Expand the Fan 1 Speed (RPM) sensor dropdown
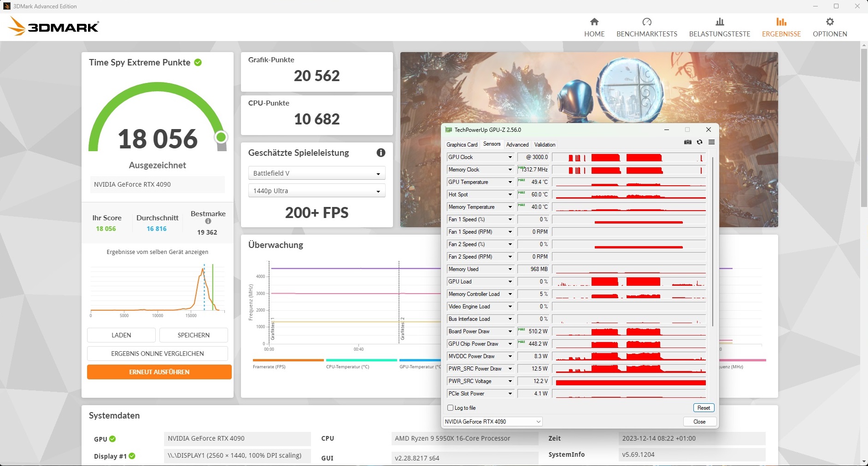 pyautogui.click(x=510, y=232)
